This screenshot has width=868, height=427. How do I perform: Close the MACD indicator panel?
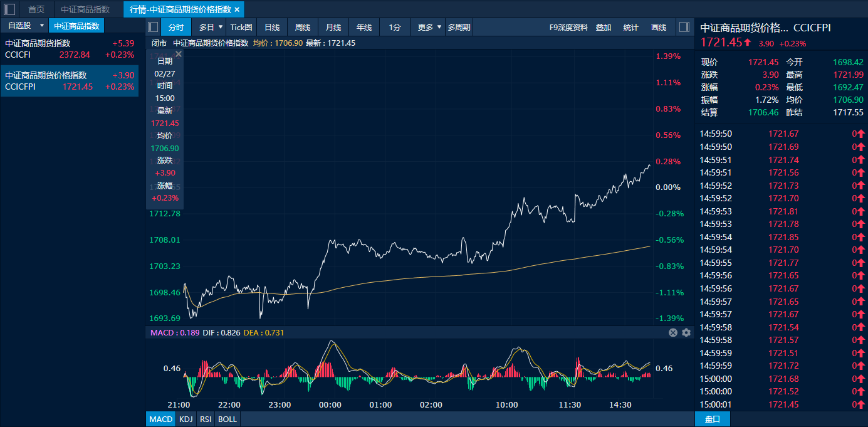[673, 332]
